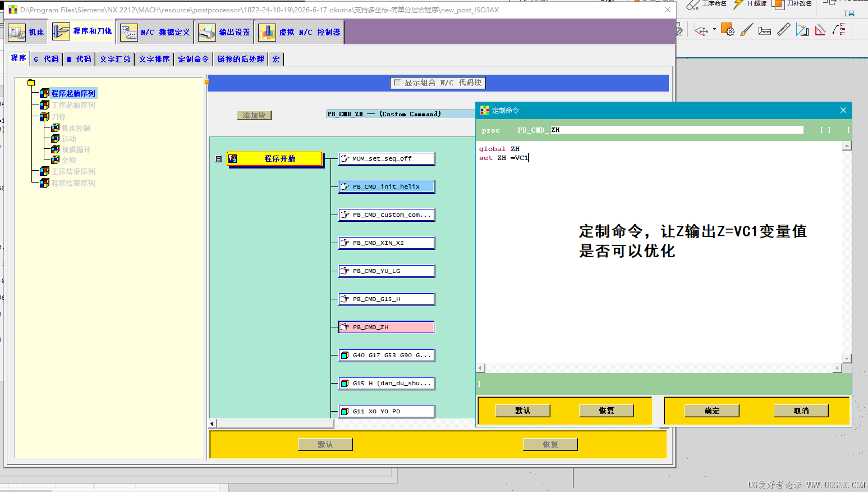The image size is (868, 492).
Task: Collapse the 程序开始 event marker box
Action: [x=219, y=159]
